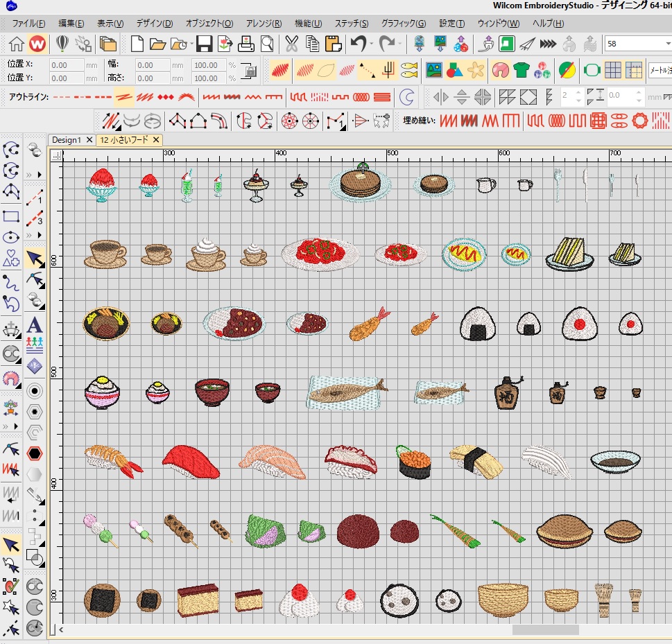Open the measurement unit dropdown メートル法
672x644 pixels.
pos(660,70)
